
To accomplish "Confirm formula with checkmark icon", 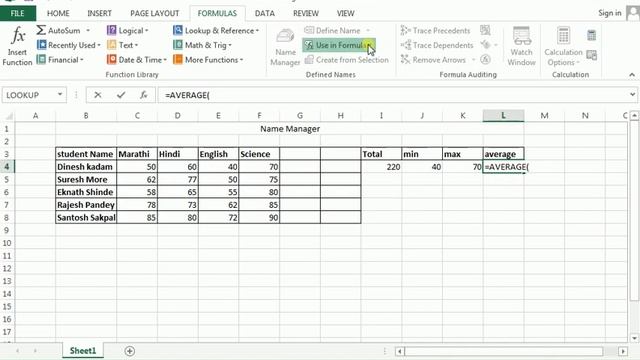I will click(x=121, y=95).
